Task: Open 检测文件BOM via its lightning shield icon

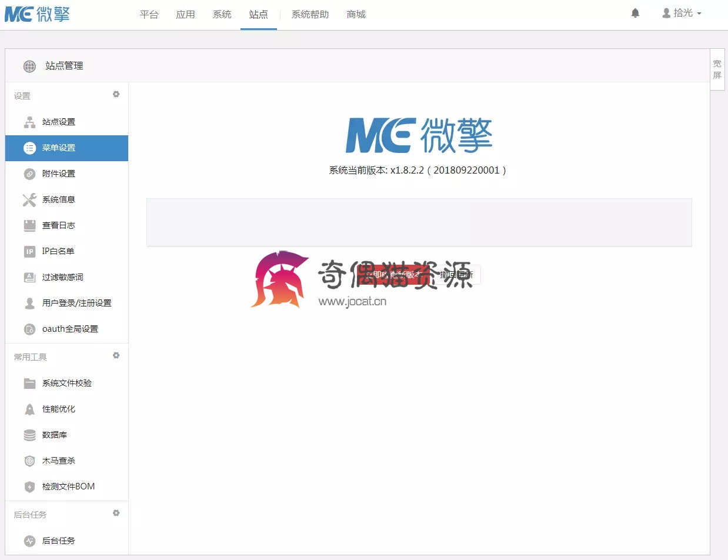Action: click(x=29, y=487)
